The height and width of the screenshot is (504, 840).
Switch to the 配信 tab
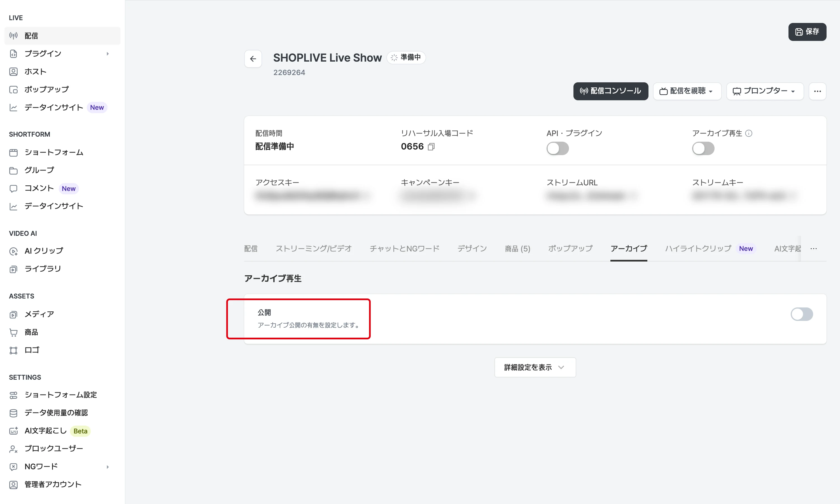pyautogui.click(x=251, y=249)
